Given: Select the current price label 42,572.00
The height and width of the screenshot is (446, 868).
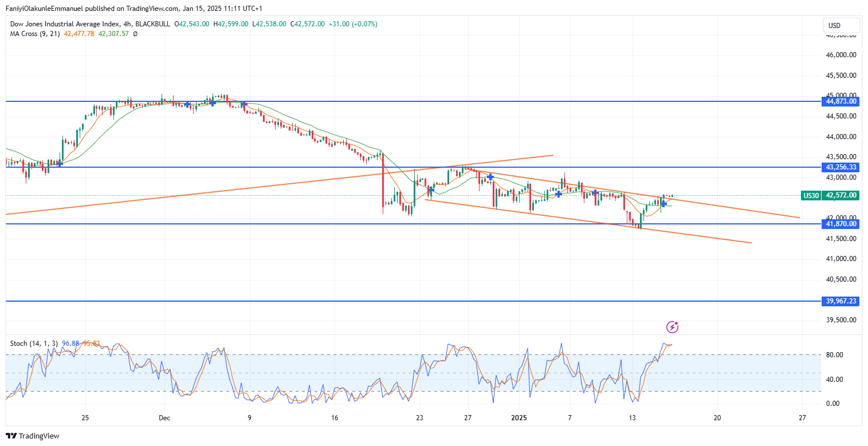Looking at the screenshot, I should 841,196.
